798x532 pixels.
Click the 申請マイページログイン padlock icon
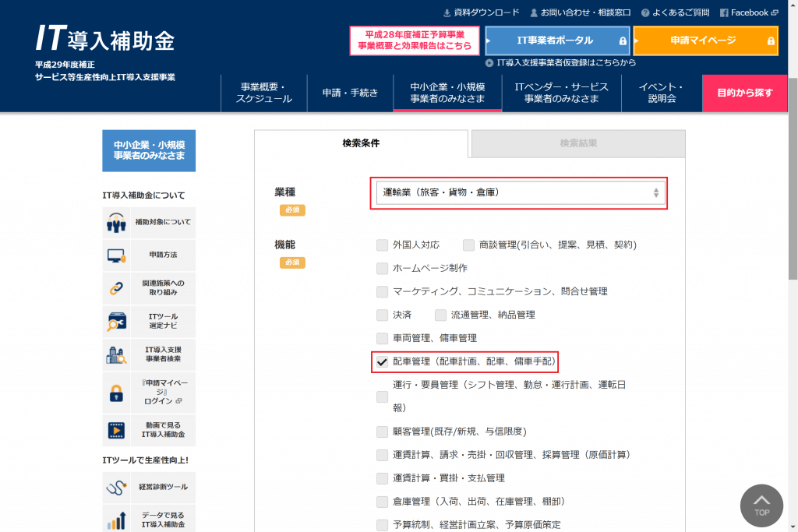[x=116, y=392]
